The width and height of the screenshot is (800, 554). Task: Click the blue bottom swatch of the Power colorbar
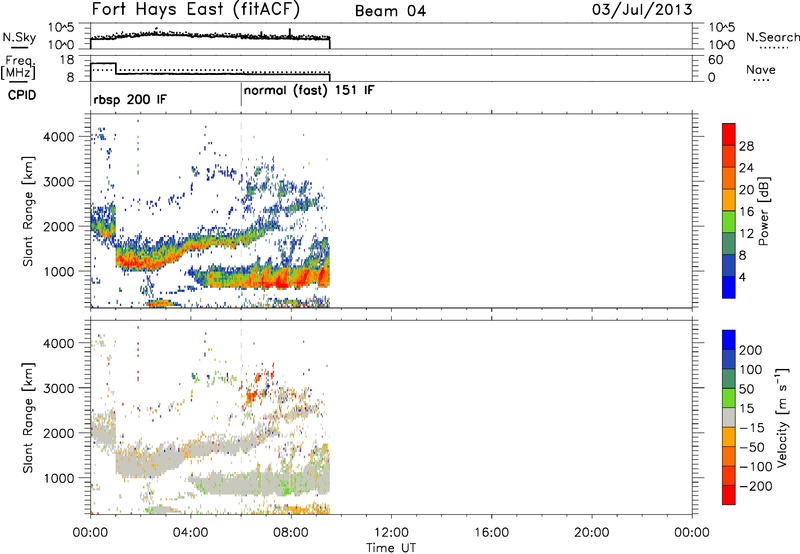click(x=729, y=287)
